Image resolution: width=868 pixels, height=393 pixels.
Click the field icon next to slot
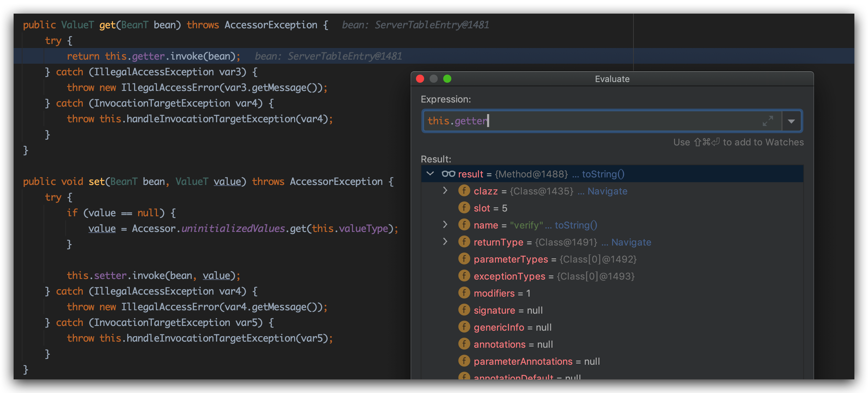tap(464, 208)
